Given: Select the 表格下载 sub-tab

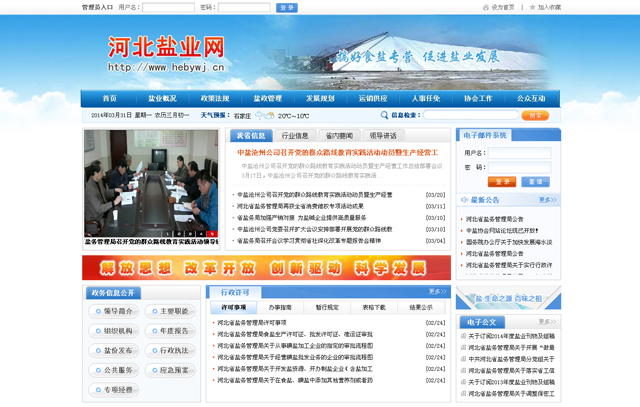Looking at the screenshot, I should coord(374,307).
